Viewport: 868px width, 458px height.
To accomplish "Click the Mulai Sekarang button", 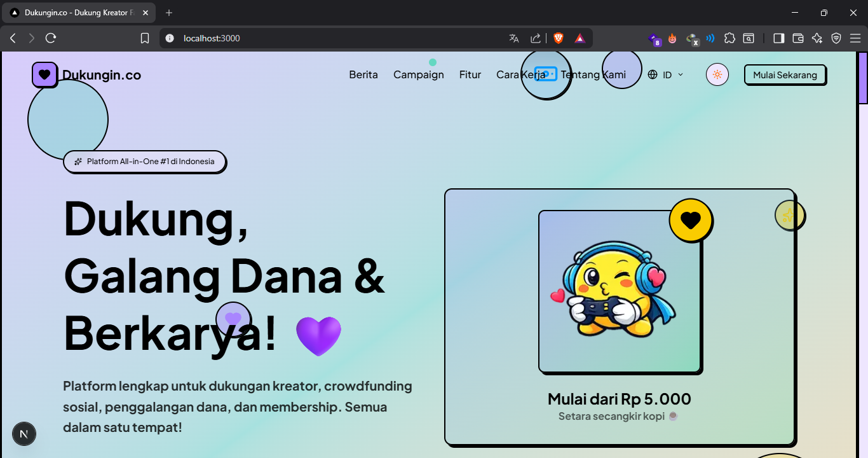I will tap(785, 74).
